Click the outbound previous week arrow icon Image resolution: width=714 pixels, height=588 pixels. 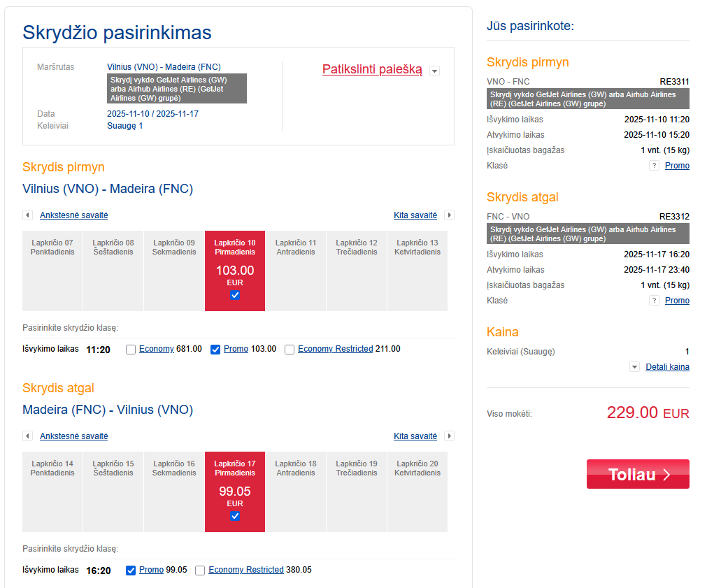pos(27,215)
